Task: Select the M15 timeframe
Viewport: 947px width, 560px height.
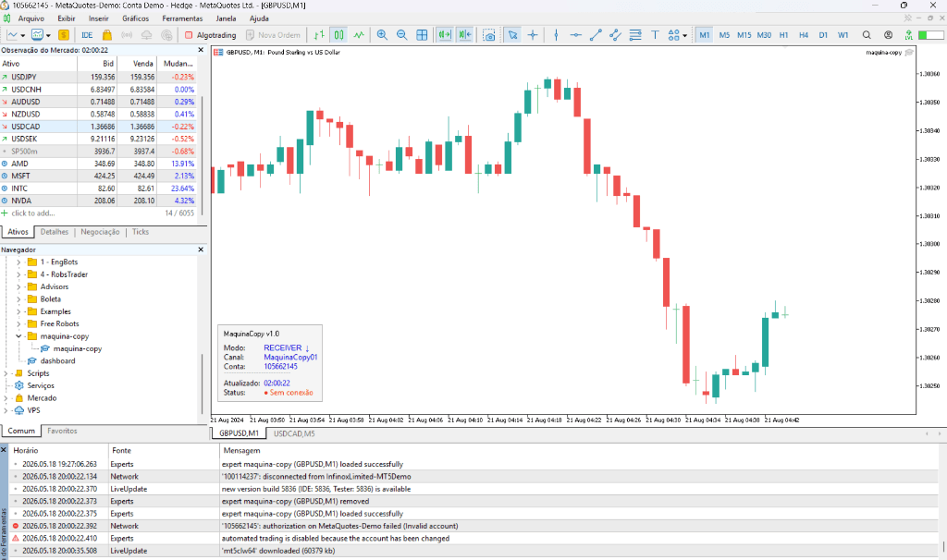Action: tap(744, 35)
